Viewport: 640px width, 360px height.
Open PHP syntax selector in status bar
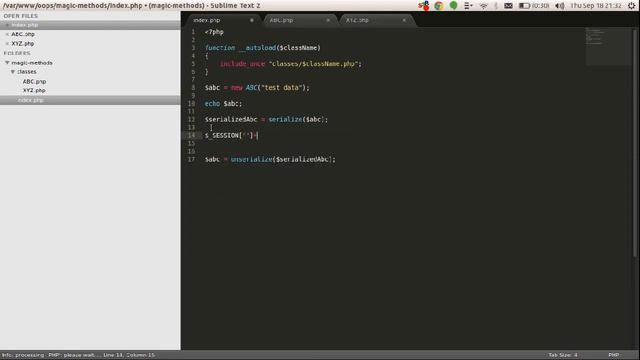(613, 355)
